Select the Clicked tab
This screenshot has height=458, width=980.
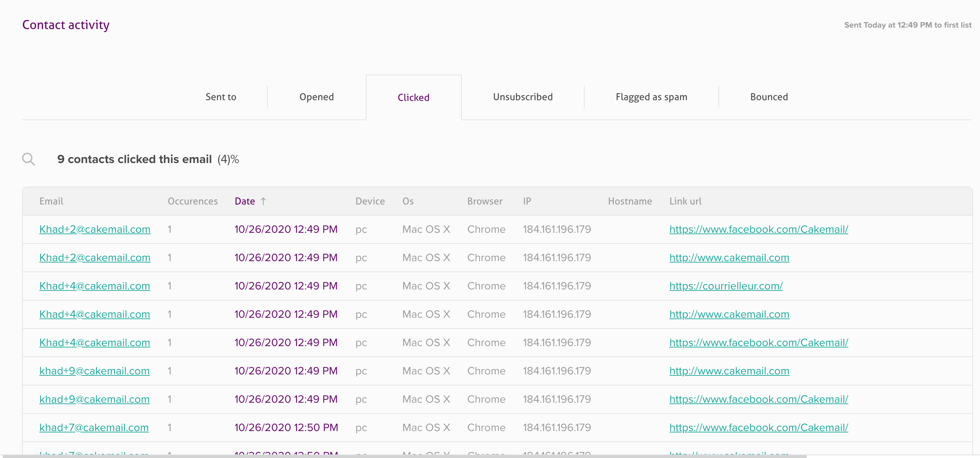click(413, 97)
